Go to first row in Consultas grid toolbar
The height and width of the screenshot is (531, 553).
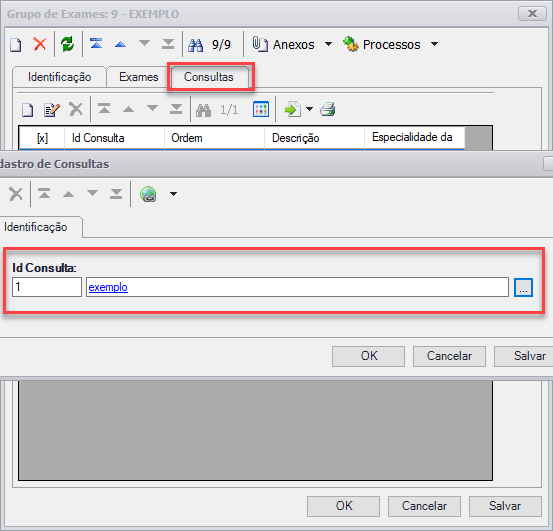104,108
